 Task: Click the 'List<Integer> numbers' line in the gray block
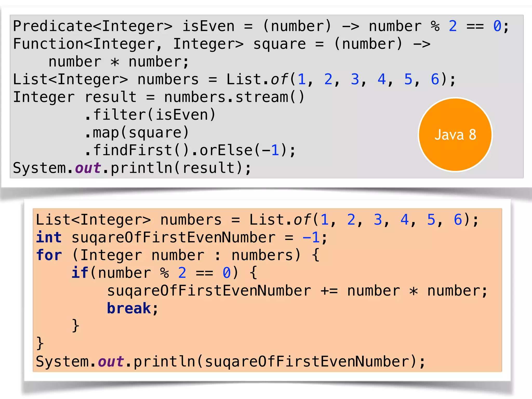pyautogui.click(x=234, y=79)
